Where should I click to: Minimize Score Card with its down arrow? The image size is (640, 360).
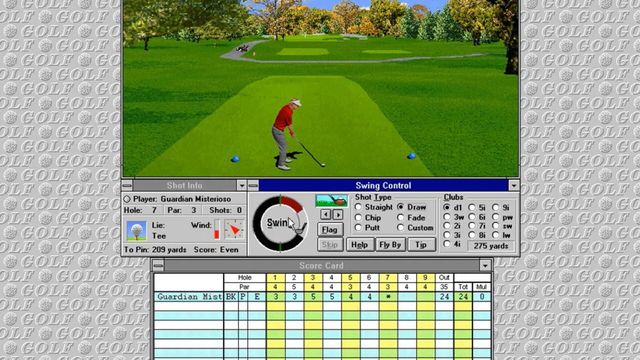point(485,266)
